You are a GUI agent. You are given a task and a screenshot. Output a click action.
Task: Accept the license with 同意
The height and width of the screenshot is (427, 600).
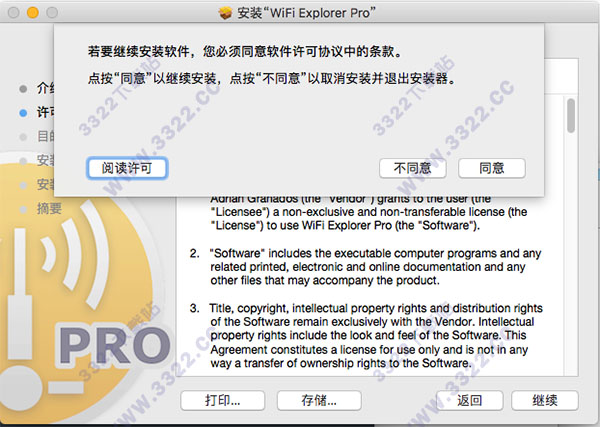[492, 168]
